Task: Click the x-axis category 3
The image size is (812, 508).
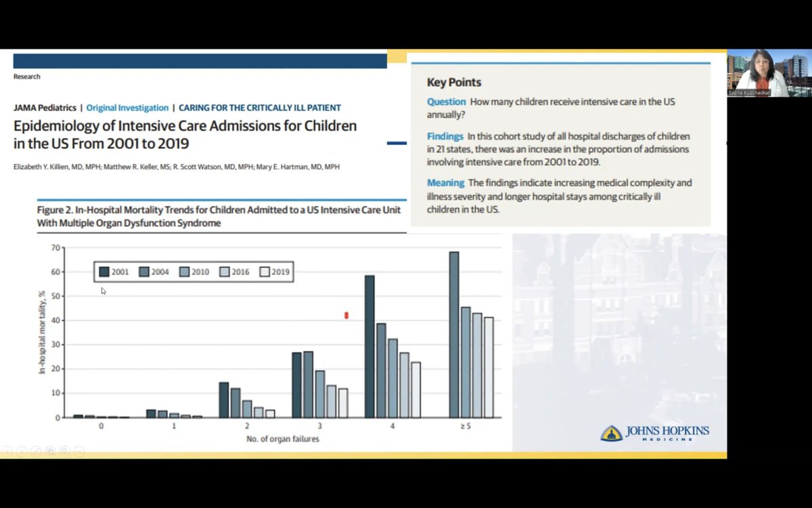Action: click(319, 426)
